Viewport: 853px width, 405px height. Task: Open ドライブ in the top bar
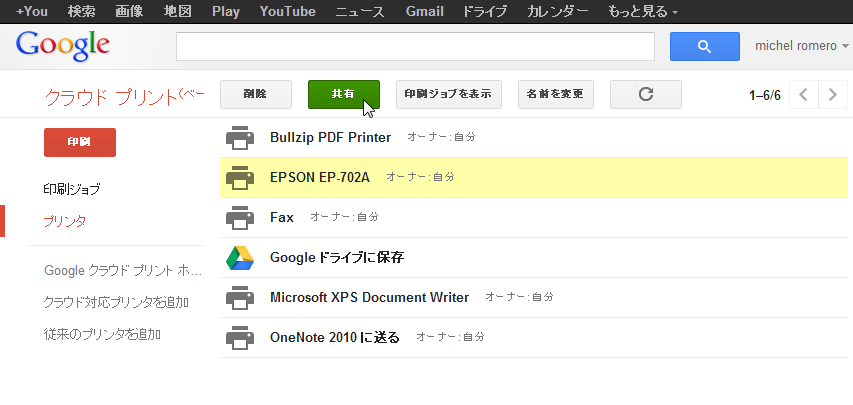click(x=485, y=11)
